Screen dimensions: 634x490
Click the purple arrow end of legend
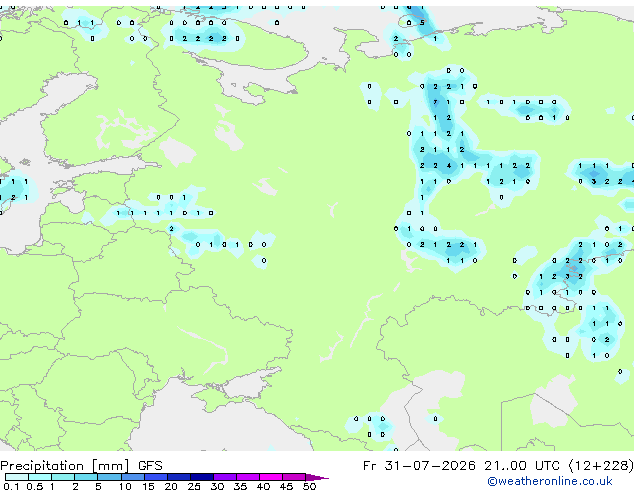[317, 477]
